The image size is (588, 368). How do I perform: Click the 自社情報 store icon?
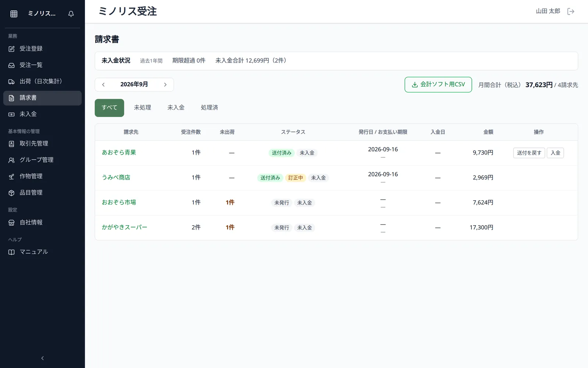pyautogui.click(x=11, y=223)
